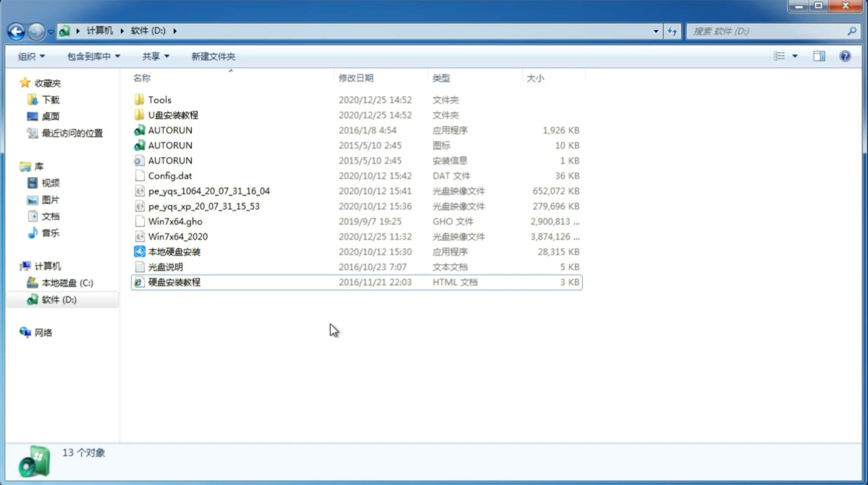Open pe_yqs_1064 optical image file
868x485 pixels.
pos(209,191)
